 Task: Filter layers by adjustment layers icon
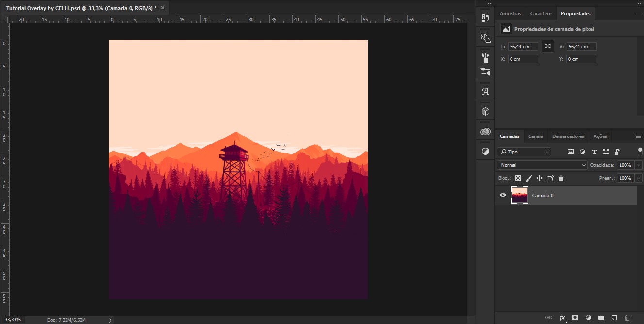pos(582,152)
